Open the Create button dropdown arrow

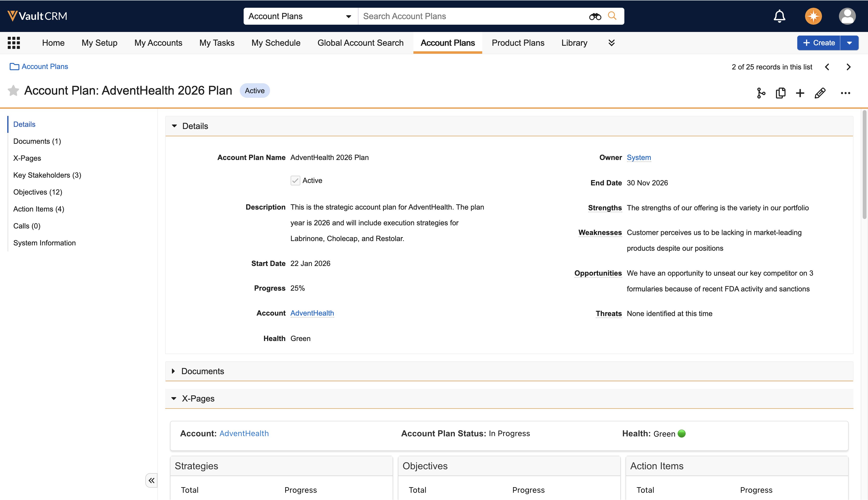click(849, 43)
